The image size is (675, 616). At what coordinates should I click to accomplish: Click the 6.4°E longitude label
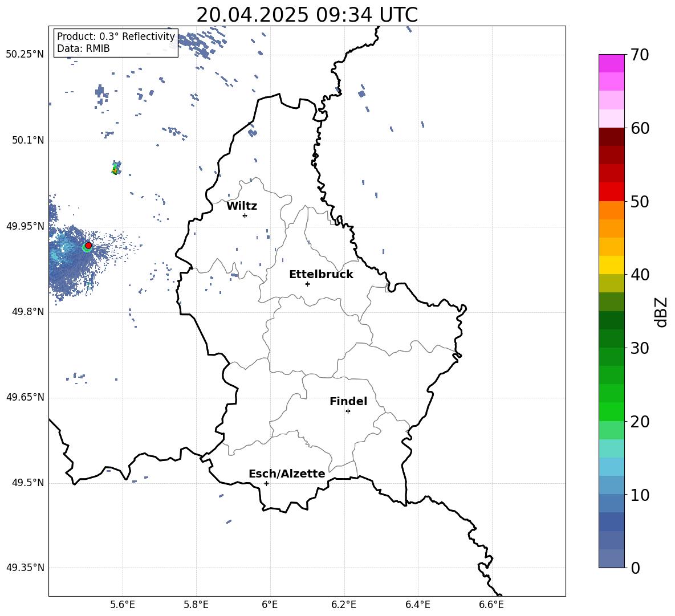pyautogui.click(x=418, y=605)
